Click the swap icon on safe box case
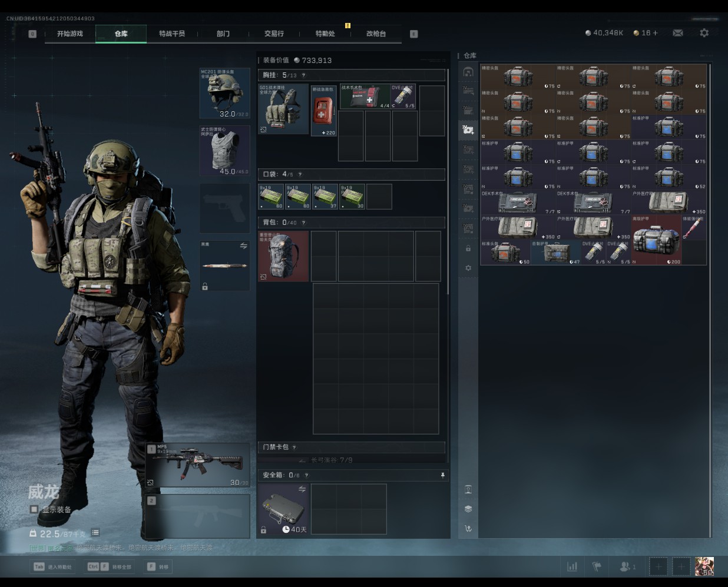The width and height of the screenshot is (728, 587). [x=302, y=489]
